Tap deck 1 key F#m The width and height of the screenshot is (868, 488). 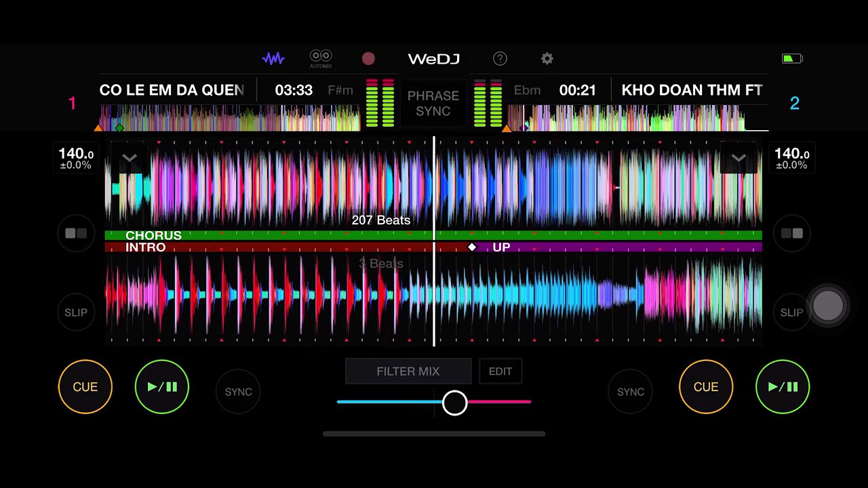coord(340,90)
